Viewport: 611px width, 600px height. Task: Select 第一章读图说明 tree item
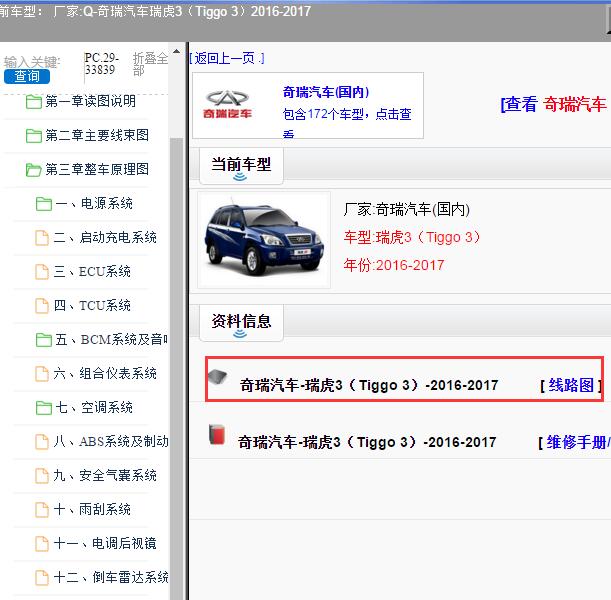90,101
